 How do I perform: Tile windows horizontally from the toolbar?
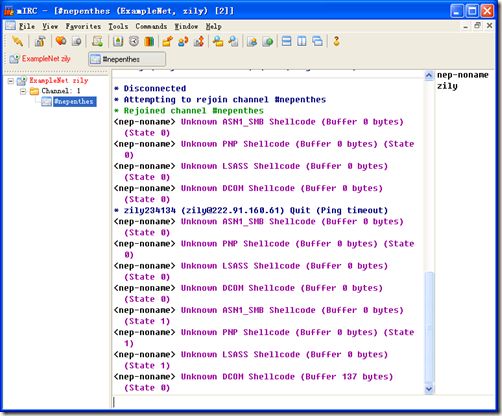(286, 41)
